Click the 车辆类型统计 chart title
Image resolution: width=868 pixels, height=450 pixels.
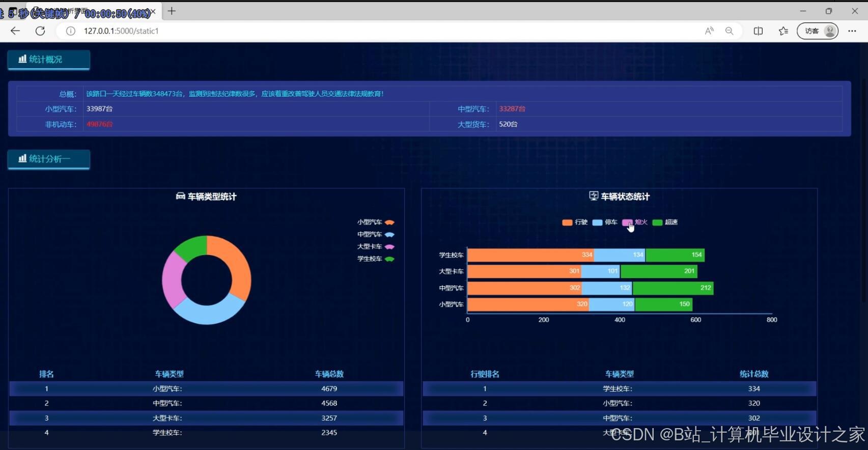(212, 197)
